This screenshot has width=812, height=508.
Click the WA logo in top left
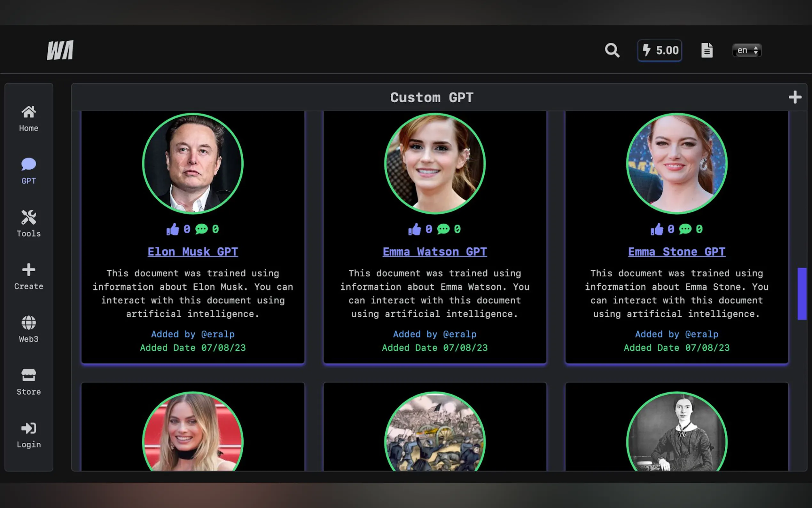click(60, 49)
